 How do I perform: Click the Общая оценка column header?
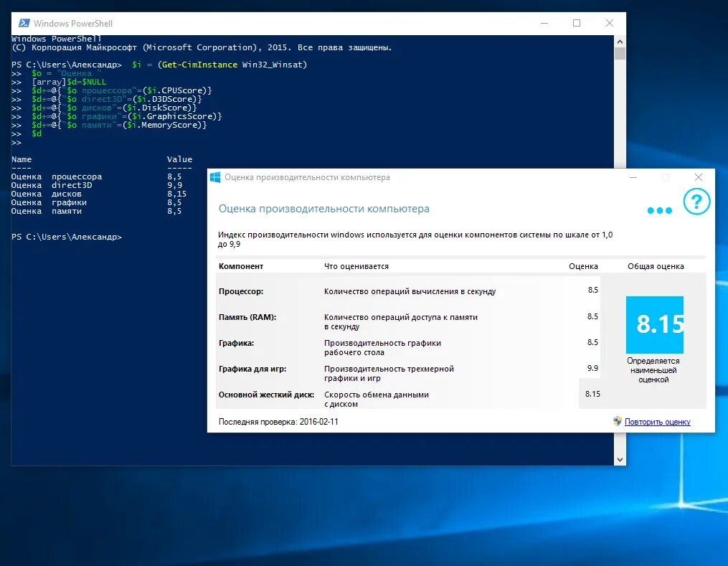coord(656,266)
